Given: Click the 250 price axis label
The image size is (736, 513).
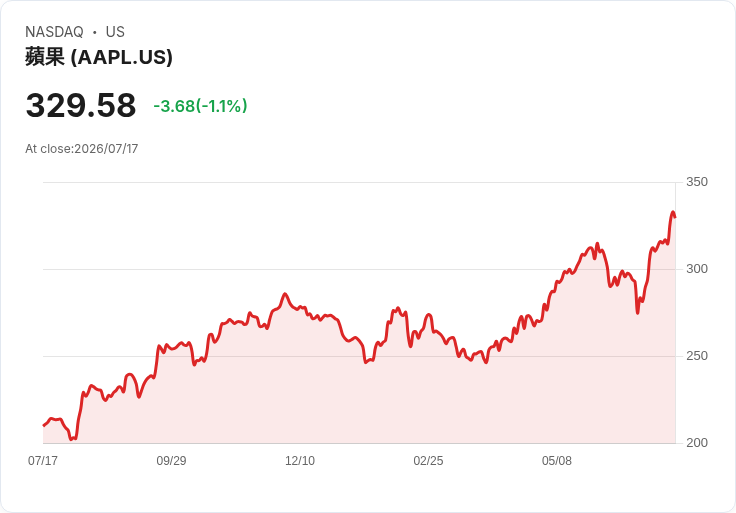Looking at the screenshot, I should (697, 356).
